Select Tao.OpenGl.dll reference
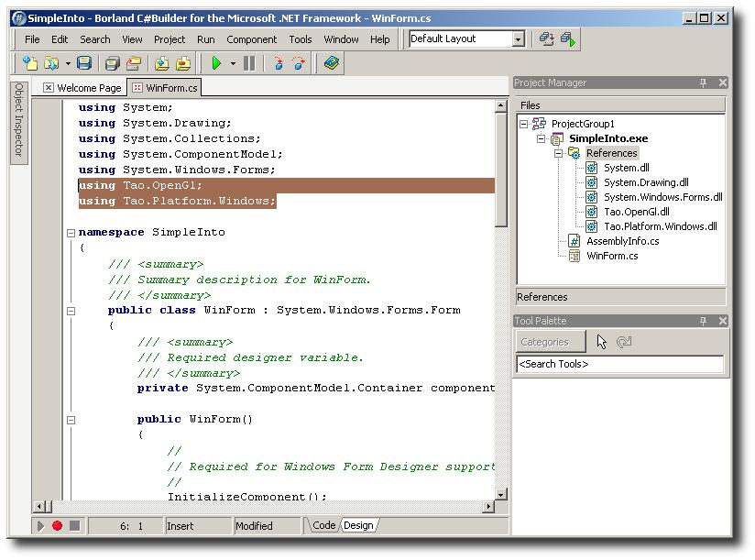 [637, 212]
